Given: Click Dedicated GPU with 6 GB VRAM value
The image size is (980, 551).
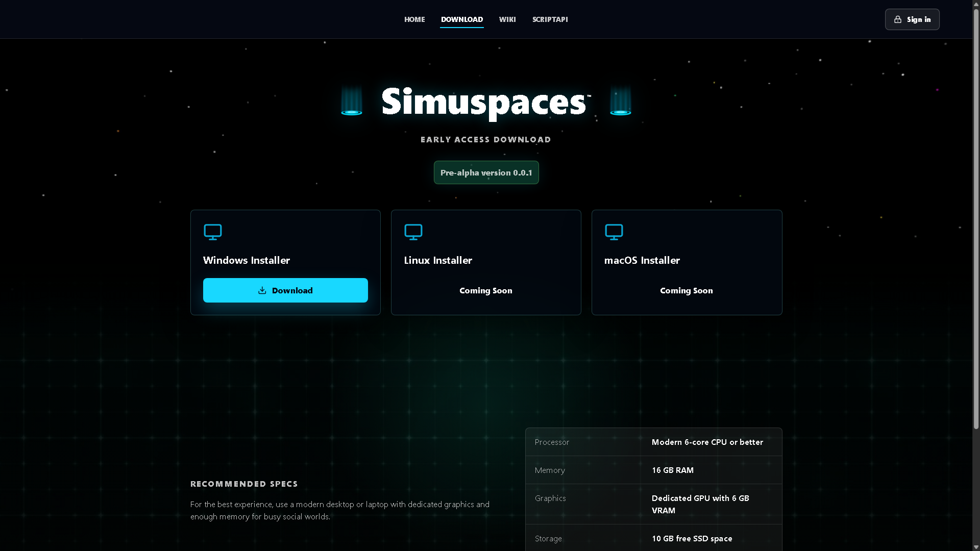Looking at the screenshot, I should pyautogui.click(x=700, y=504).
